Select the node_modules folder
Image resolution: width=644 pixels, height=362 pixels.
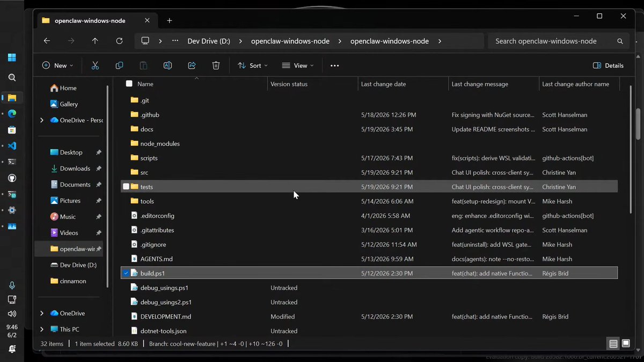click(160, 143)
